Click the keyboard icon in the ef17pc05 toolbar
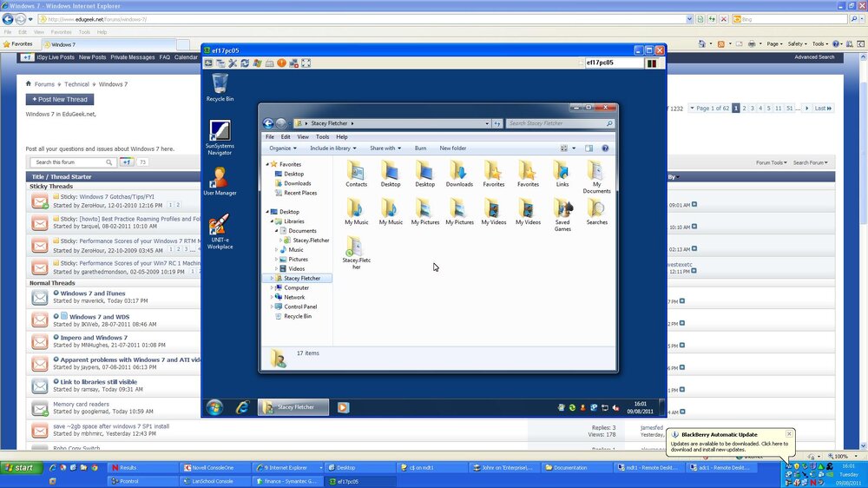 point(269,63)
